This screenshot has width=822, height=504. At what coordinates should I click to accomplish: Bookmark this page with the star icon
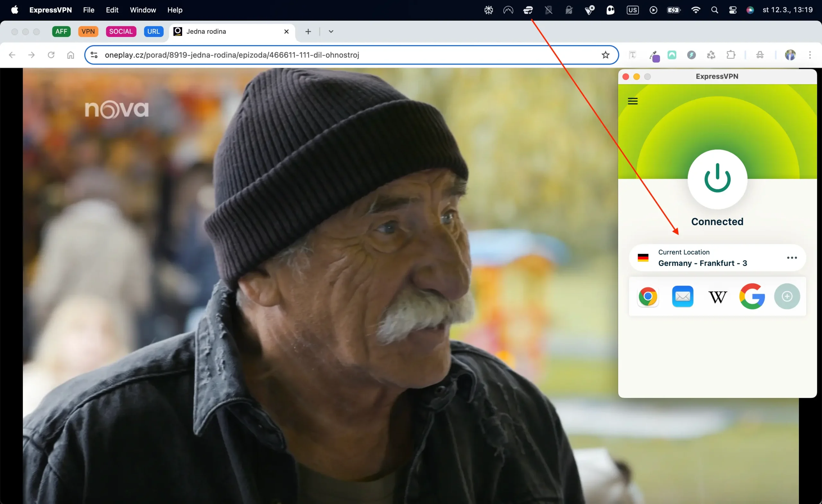[x=606, y=55]
